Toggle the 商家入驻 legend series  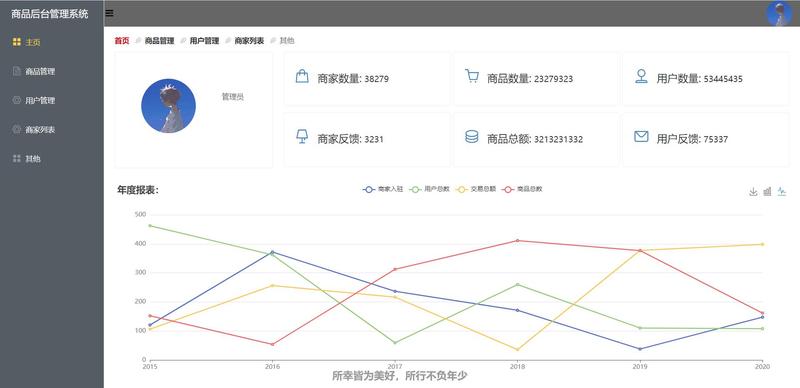tap(383, 189)
